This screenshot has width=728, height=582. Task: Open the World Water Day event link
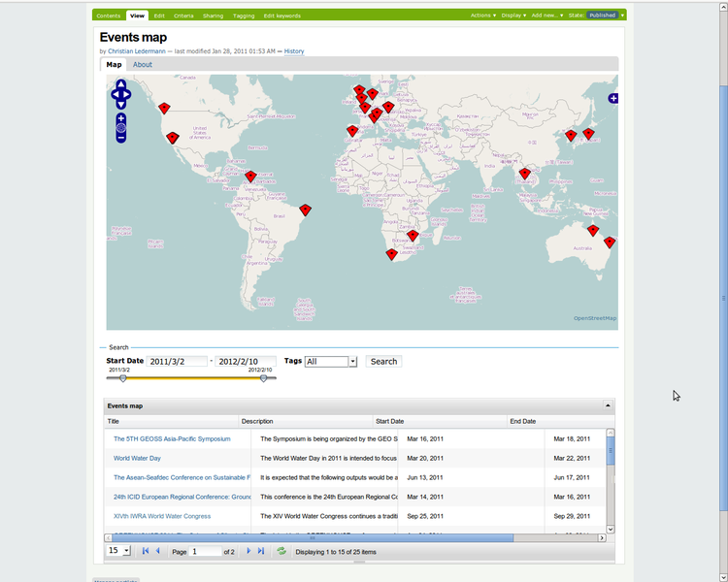point(137,458)
